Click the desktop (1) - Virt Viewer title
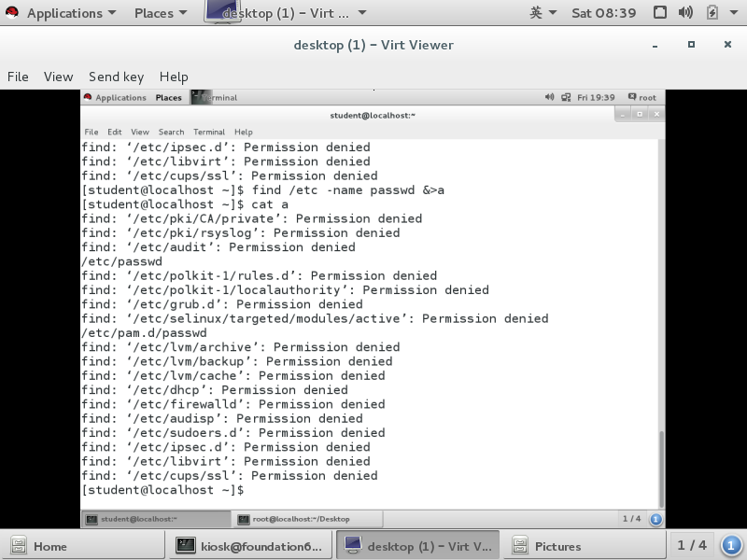This screenshot has width=747, height=560. coord(373,45)
